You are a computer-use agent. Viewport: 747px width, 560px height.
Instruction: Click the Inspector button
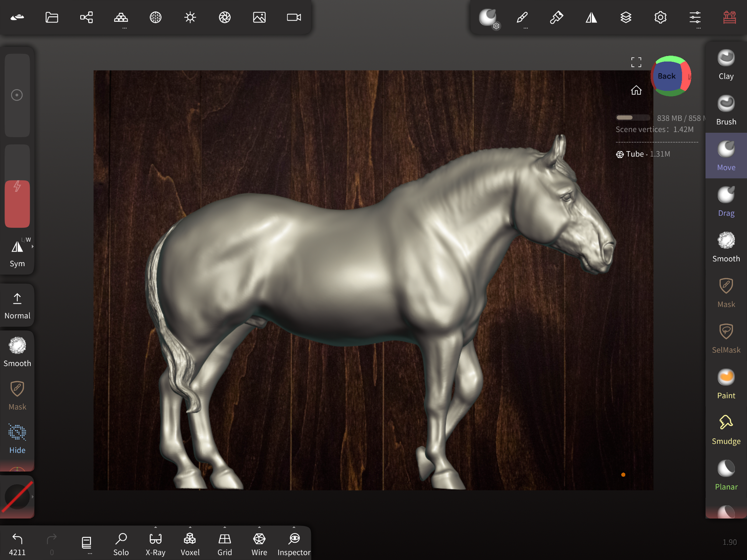(294, 544)
